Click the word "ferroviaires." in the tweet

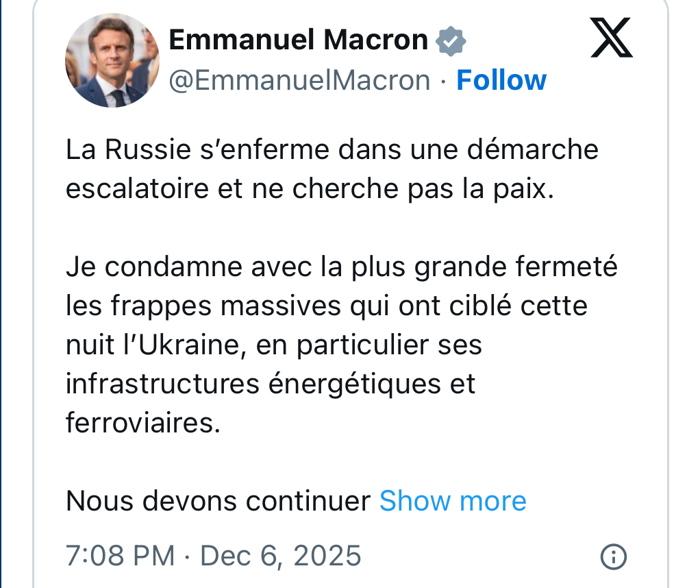pyautogui.click(x=143, y=423)
